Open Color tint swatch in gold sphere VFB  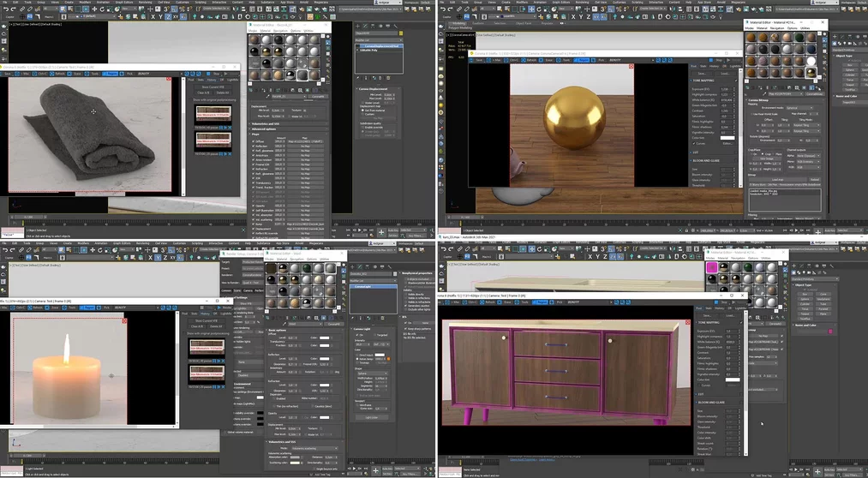coord(727,138)
